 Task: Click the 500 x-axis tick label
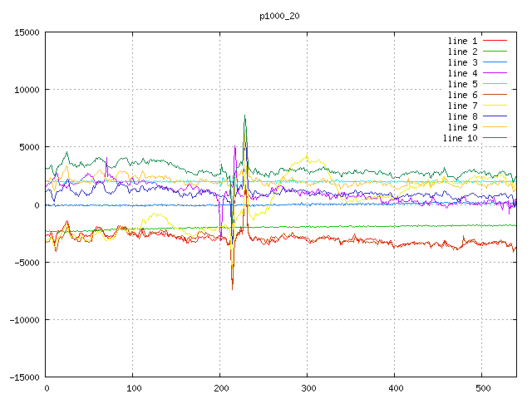pyautogui.click(x=481, y=388)
